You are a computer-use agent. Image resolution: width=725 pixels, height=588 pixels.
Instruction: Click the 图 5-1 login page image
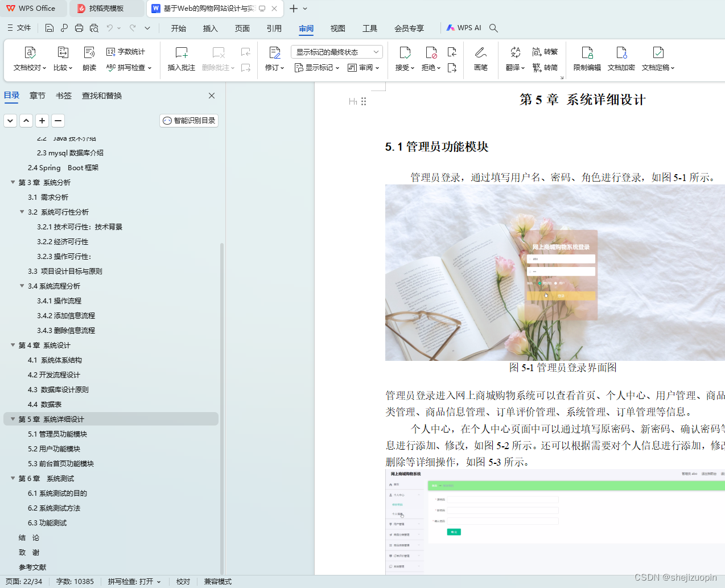click(555, 273)
